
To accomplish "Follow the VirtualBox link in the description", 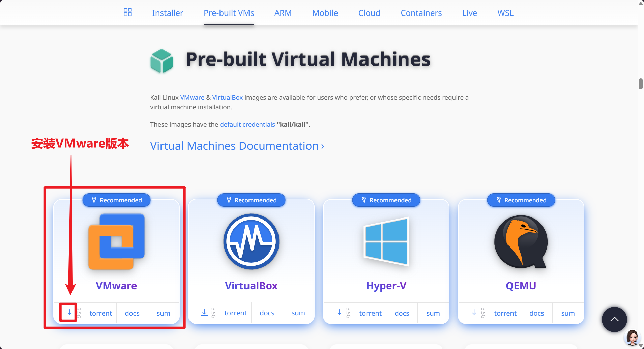I will coord(228,97).
